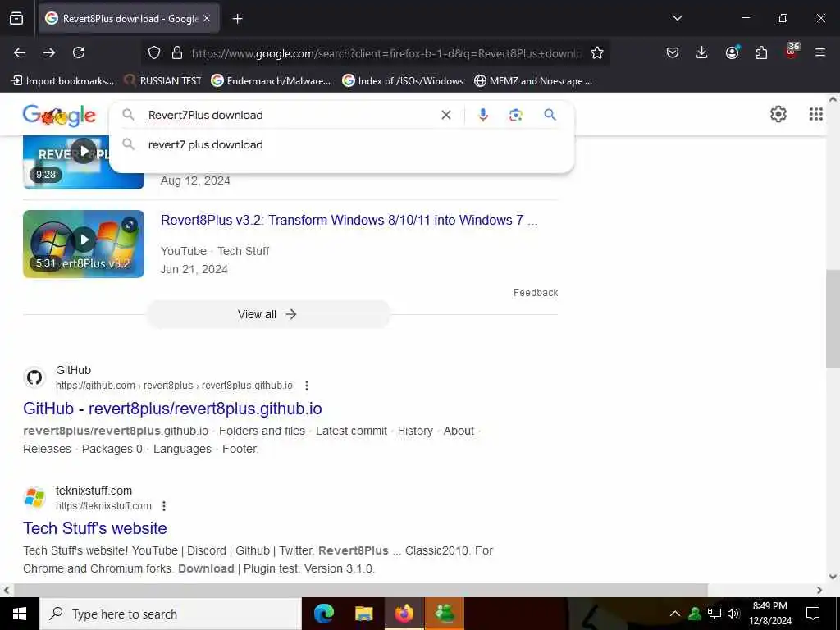This screenshot has width=840, height=630.
Task: Open the notification action center icon
Action: [x=813, y=614]
